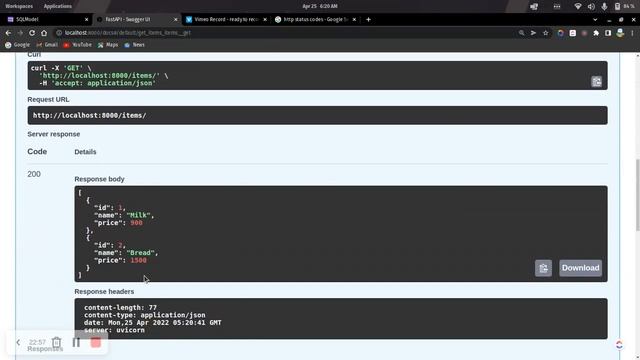Open the microphone indicator
Viewport: 640px width, 360px height.
coord(604,6)
